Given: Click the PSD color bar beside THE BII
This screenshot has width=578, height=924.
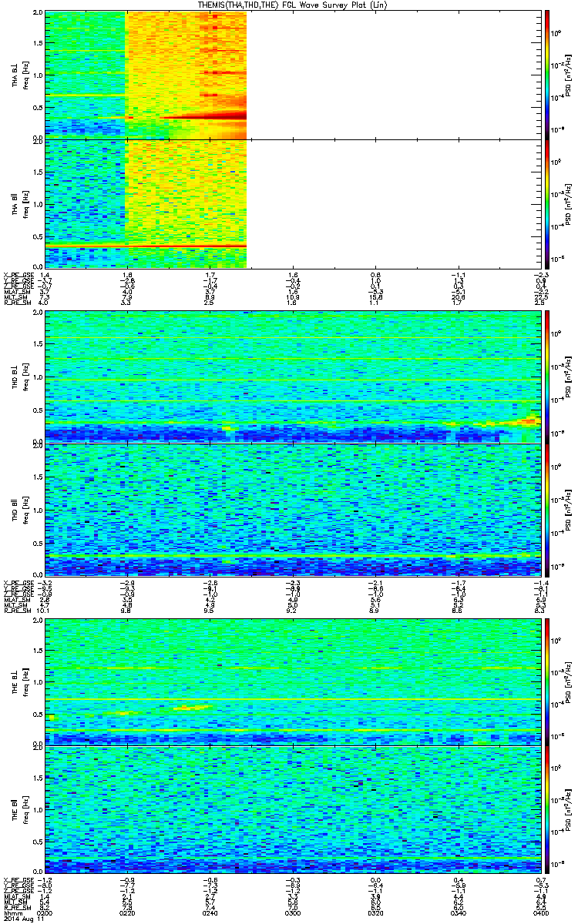Looking at the screenshot, I should click(548, 808).
